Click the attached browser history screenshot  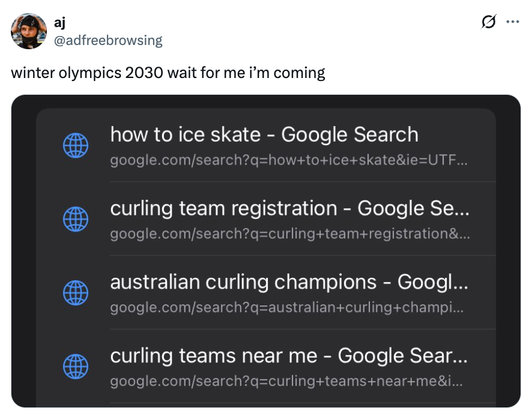(x=266, y=252)
